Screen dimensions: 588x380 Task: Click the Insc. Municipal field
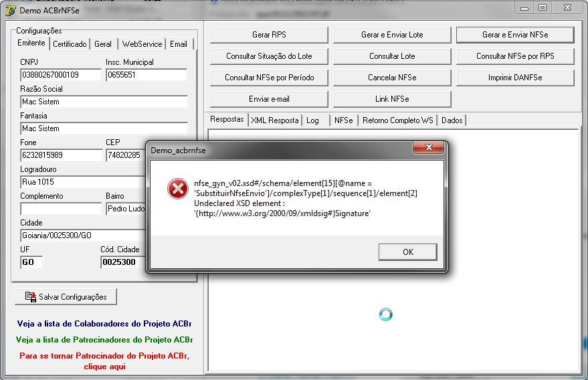click(146, 75)
